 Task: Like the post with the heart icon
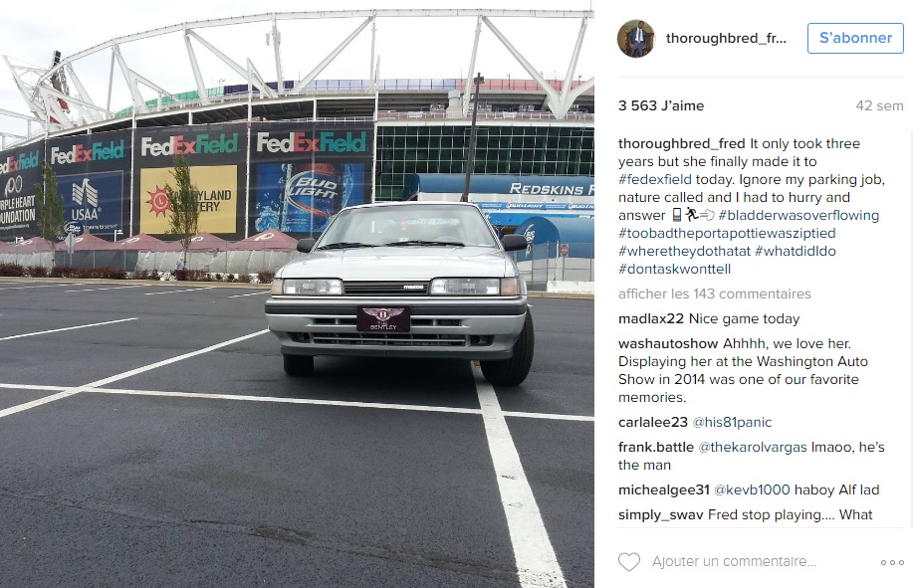(629, 562)
